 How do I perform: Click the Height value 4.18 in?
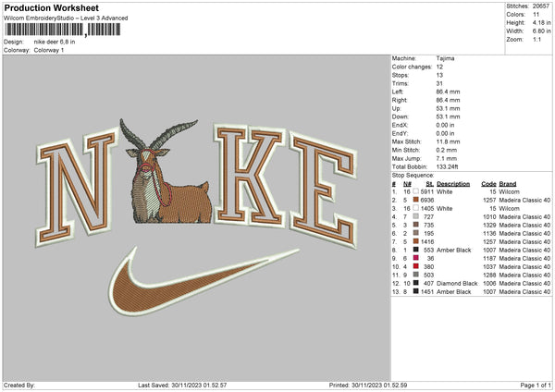click(x=541, y=22)
